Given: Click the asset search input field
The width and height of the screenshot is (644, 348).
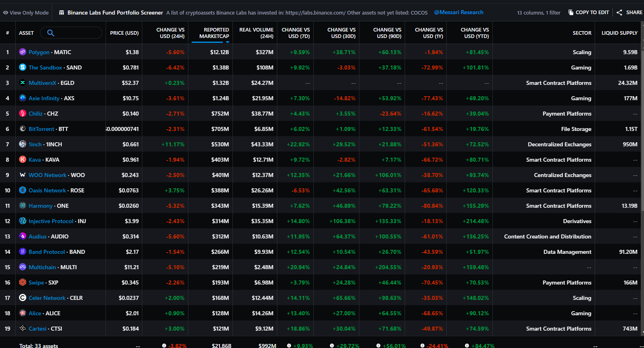Looking at the screenshot, I should [x=77, y=33].
